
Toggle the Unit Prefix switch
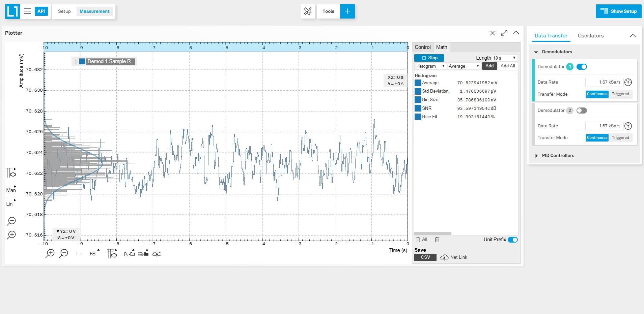pyautogui.click(x=512, y=240)
